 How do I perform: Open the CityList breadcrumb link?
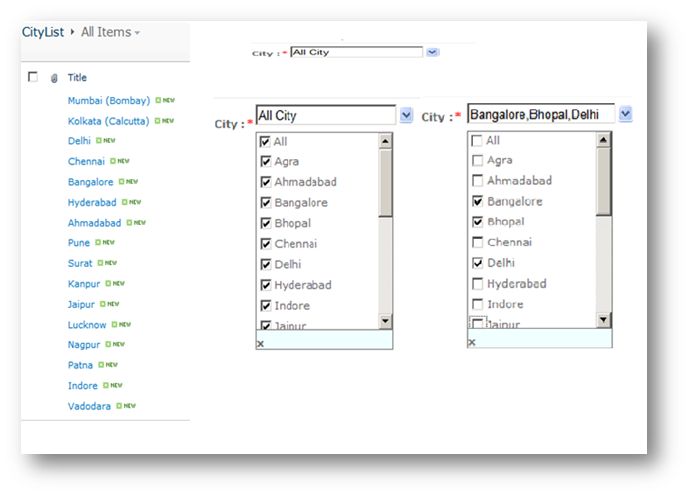tap(43, 32)
